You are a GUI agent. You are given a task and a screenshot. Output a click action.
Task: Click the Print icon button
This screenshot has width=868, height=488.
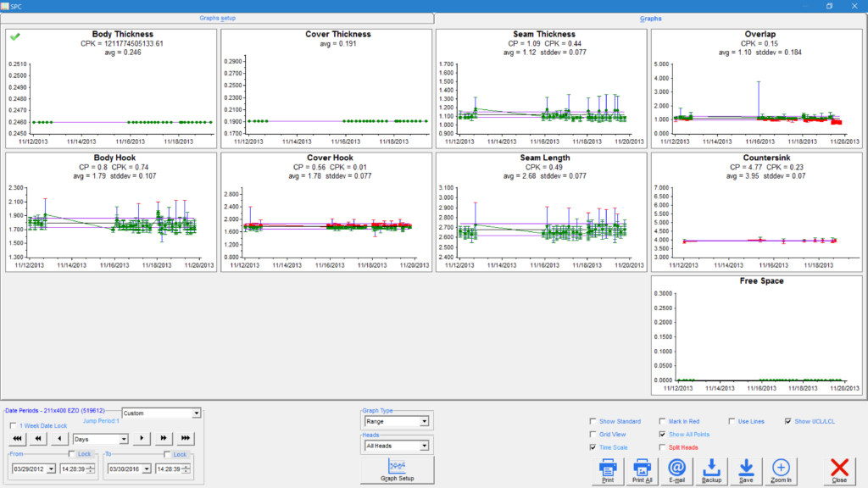tap(607, 470)
